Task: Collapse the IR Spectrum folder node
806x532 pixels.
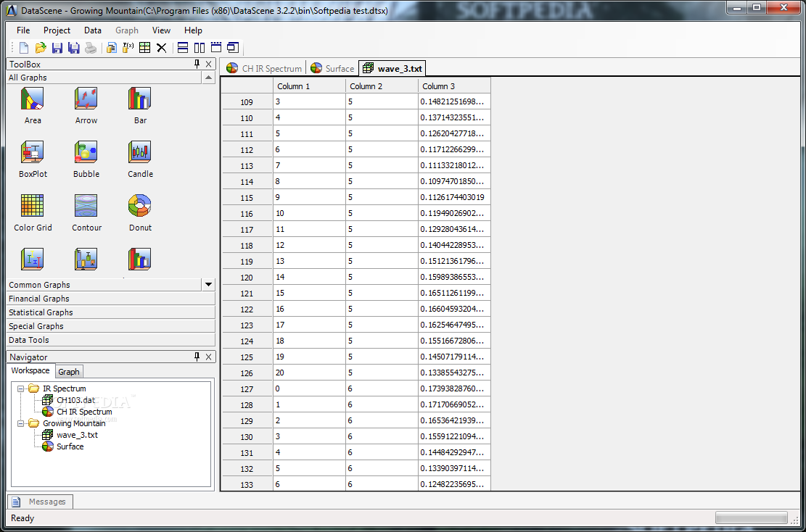Action: point(20,388)
